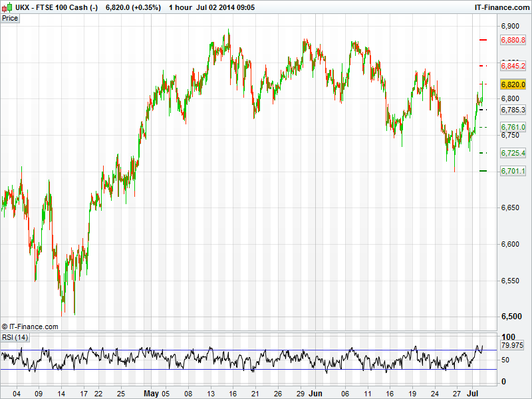Click the black dashed marker beside 6,785.3
532x399 pixels.
coord(483,110)
